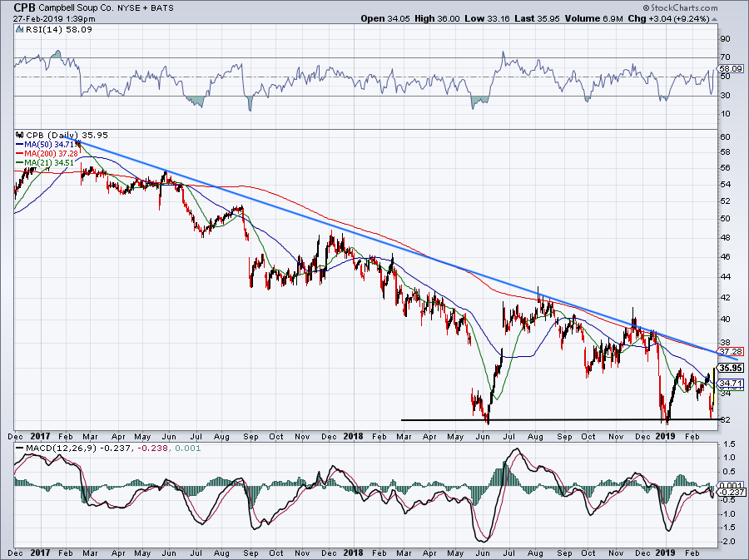This screenshot has height=560, width=749.
Task: Click the MA(50) 34.71 legend entry
Action: 50,144
